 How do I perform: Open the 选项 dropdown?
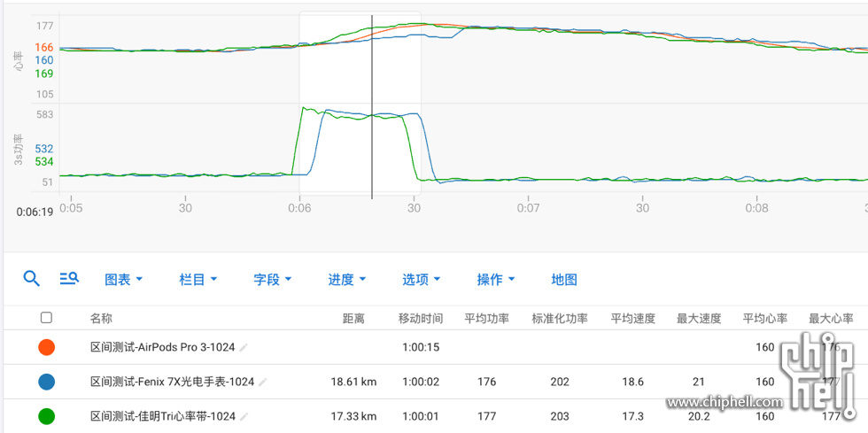click(x=421, y=280)
